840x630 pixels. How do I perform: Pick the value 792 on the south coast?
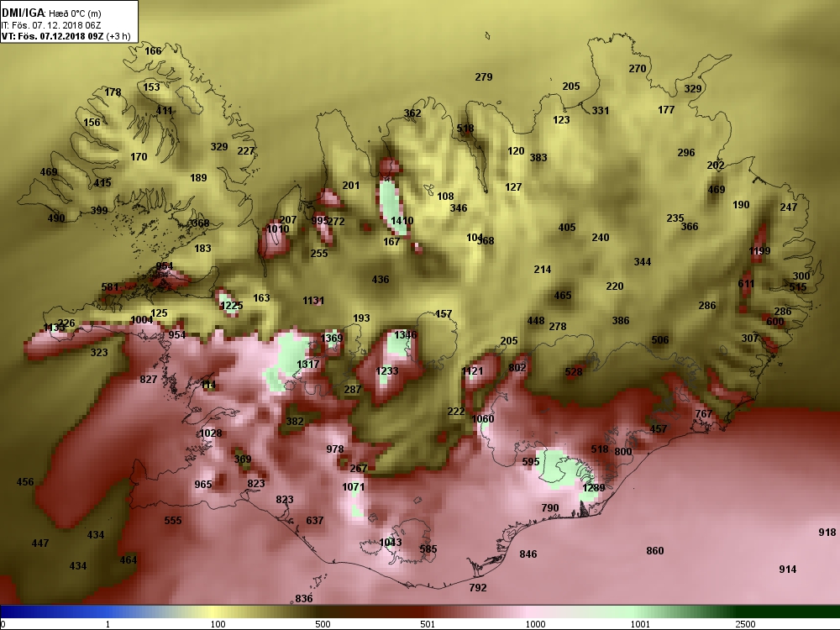[477, 588]
